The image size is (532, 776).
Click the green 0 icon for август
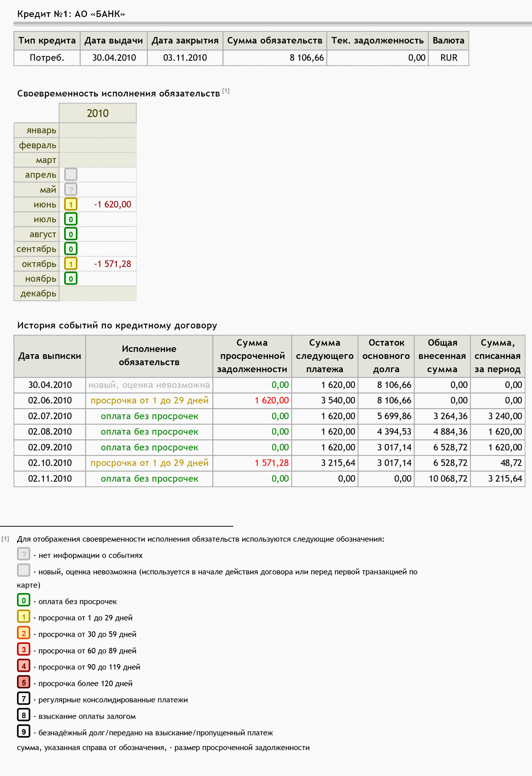click(71, 234)
